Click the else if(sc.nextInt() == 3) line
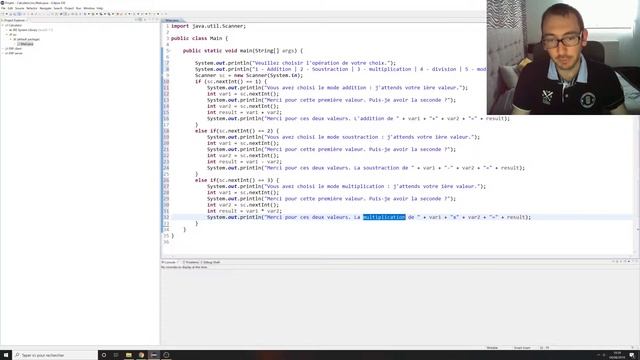 [237, 180]
